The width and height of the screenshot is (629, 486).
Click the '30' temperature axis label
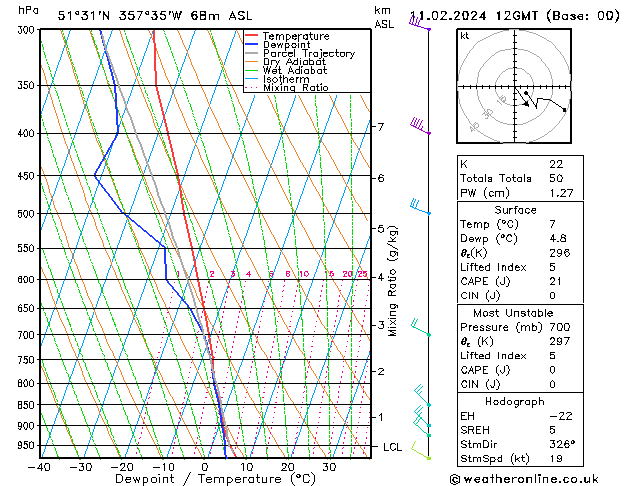click(x=329, y=468)
